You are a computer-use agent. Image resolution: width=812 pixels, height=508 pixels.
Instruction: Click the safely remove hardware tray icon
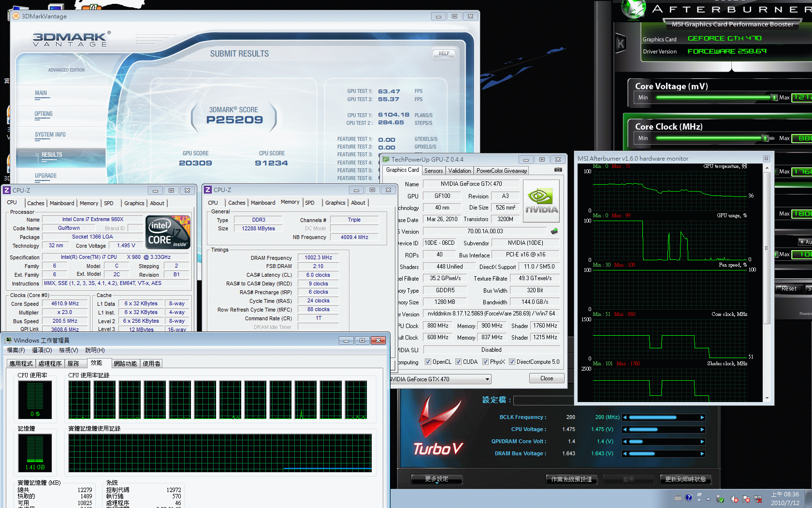(720, 499)
